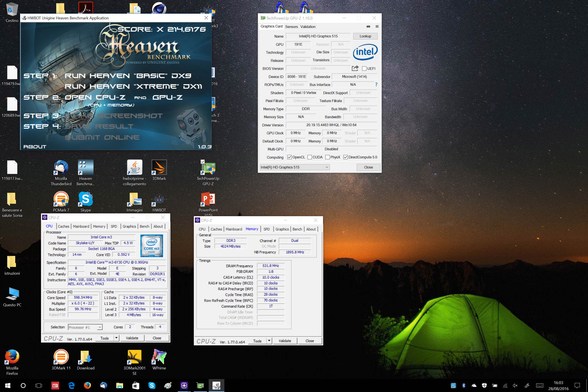Open GPU-Z hamburger menu icon
The width and height of the screenshot is (588, 392).
pyautogui.click(x=377, y=26)
